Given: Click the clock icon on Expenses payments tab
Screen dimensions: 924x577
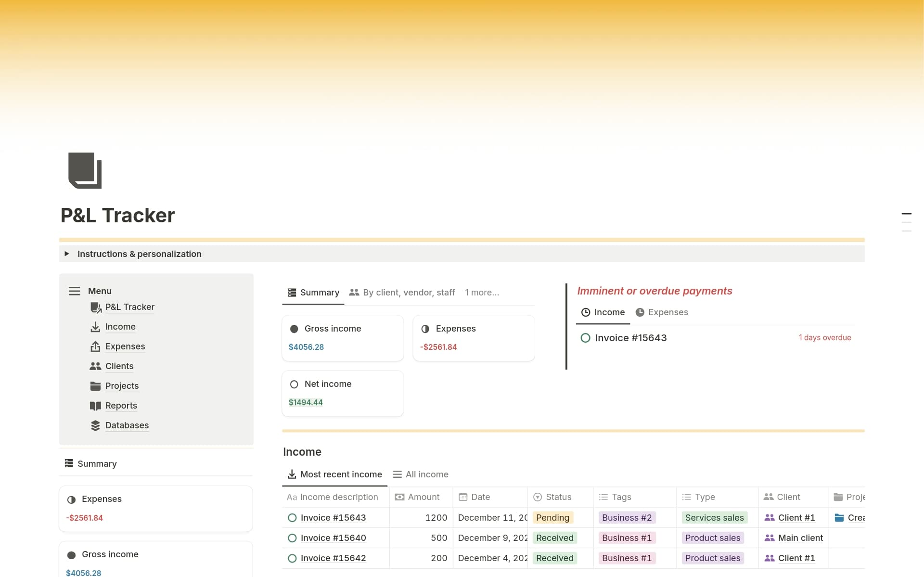Looking at the screenshot, I should 640,312.
